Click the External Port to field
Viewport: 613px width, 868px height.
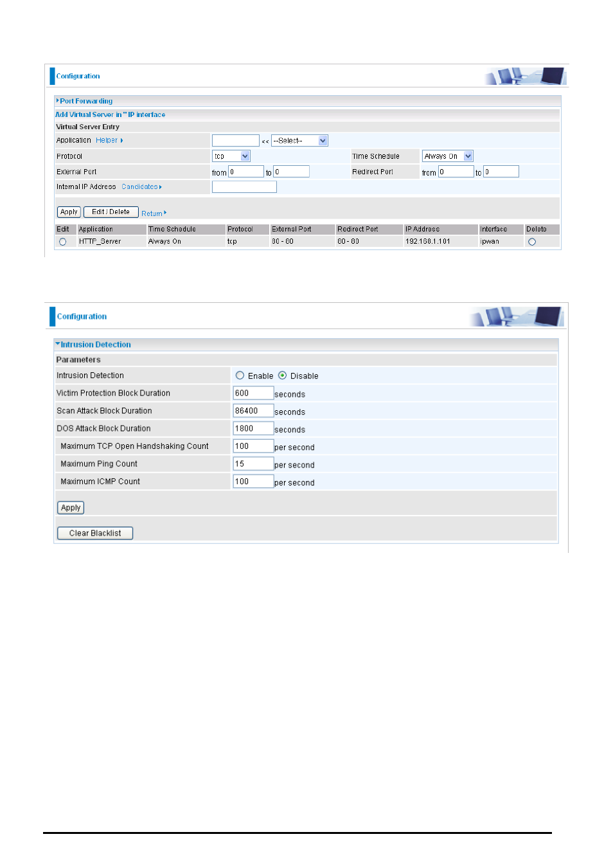click(x=292, y=172)
